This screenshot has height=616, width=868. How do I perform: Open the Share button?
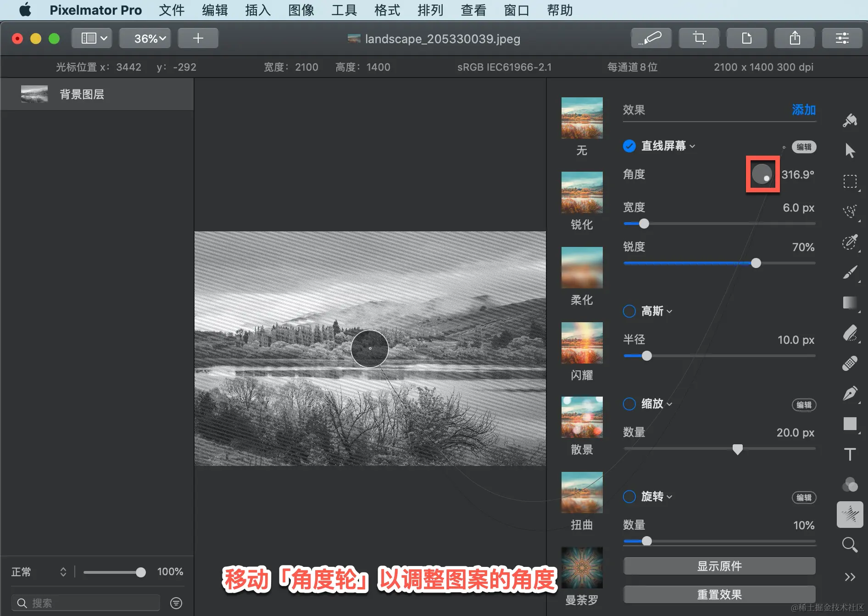point(795,38)
